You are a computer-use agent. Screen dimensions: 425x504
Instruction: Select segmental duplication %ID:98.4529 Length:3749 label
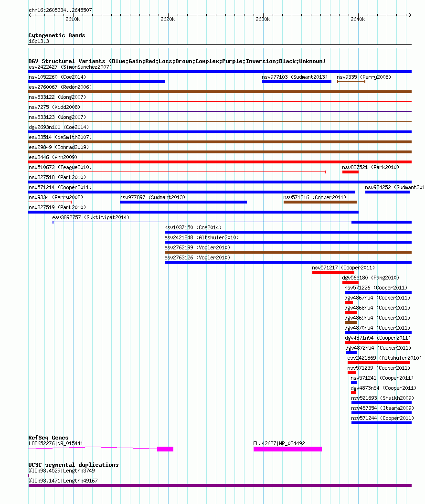62,471
